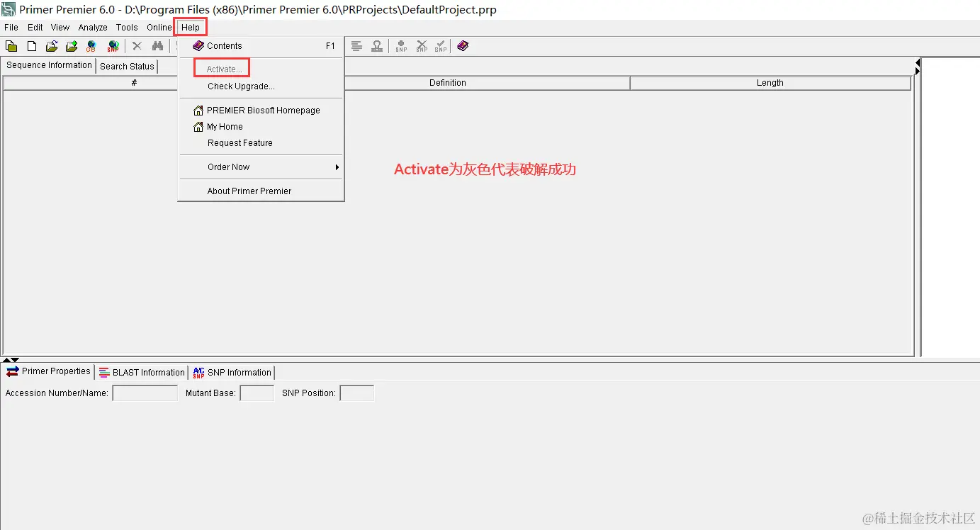980x530 pixels.
Task: Open the File menu
Action: [x=11, y=28]
